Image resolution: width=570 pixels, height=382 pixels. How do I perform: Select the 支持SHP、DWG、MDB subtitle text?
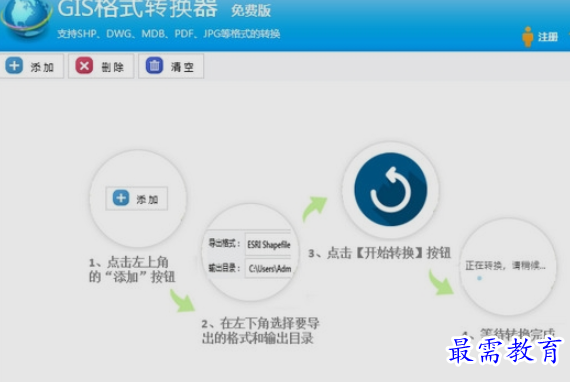(168, 34)
